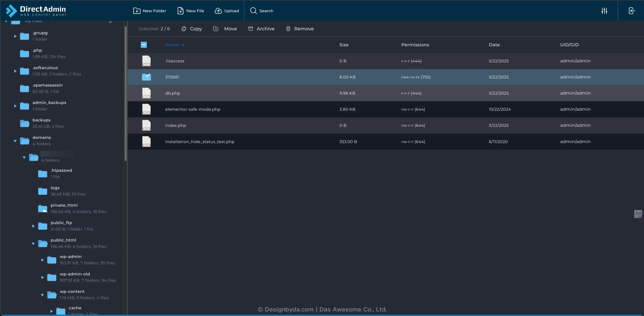The width and height of the screenshot is (644, 316).
Task: Select the .htaccess file icon
Action: [146, 61]
